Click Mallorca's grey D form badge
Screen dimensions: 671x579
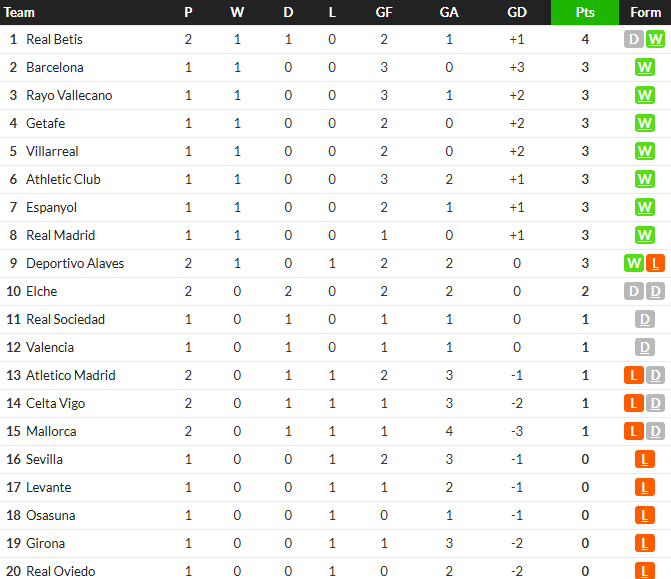click(655, 431)
